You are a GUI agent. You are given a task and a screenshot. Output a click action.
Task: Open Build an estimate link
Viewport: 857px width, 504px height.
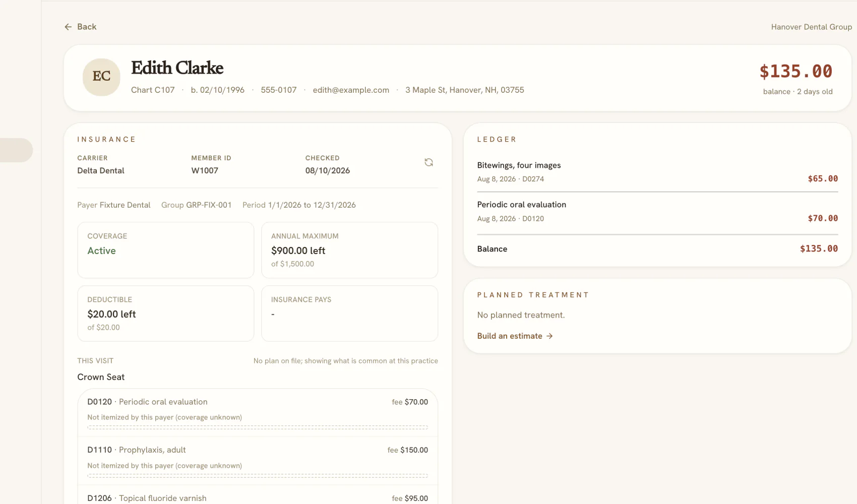tap(515, 336)
